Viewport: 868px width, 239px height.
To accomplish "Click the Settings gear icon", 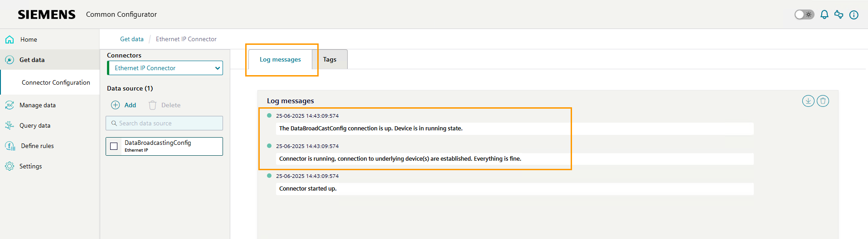I will [10, 166].
